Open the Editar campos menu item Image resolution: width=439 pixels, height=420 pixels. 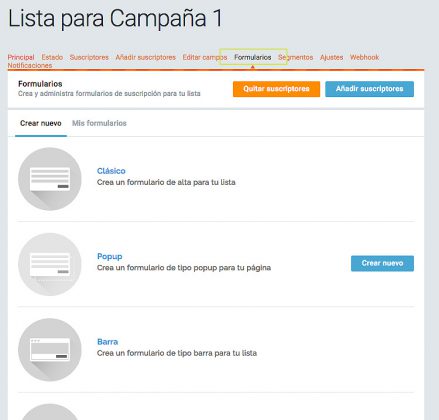tap(205, 57)
